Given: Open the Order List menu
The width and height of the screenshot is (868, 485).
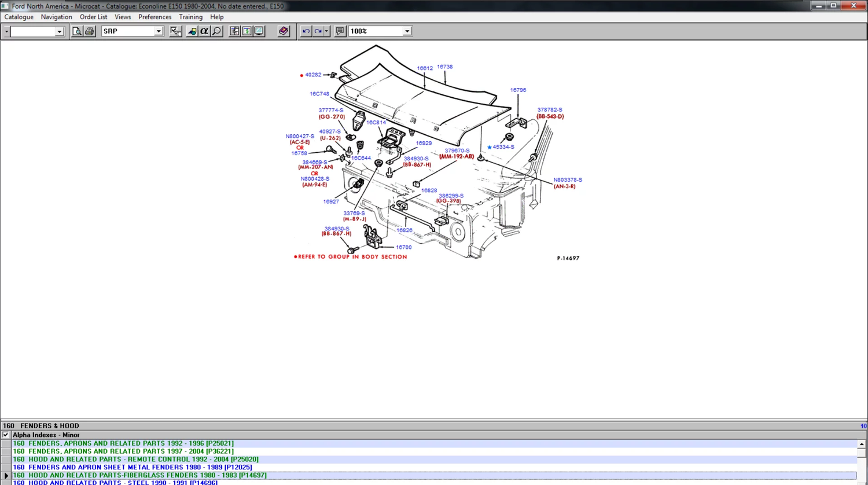Looking at the screenshot, I should [93, 17].
